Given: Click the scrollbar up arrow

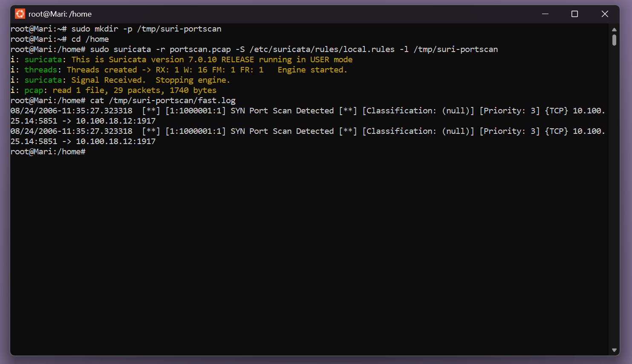Looking at the screenshot, I should click(614, 29).
